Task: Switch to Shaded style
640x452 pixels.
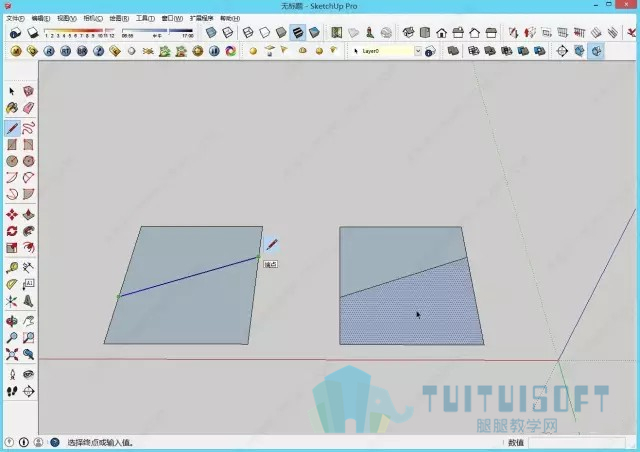Action: [x=281, y=33]
